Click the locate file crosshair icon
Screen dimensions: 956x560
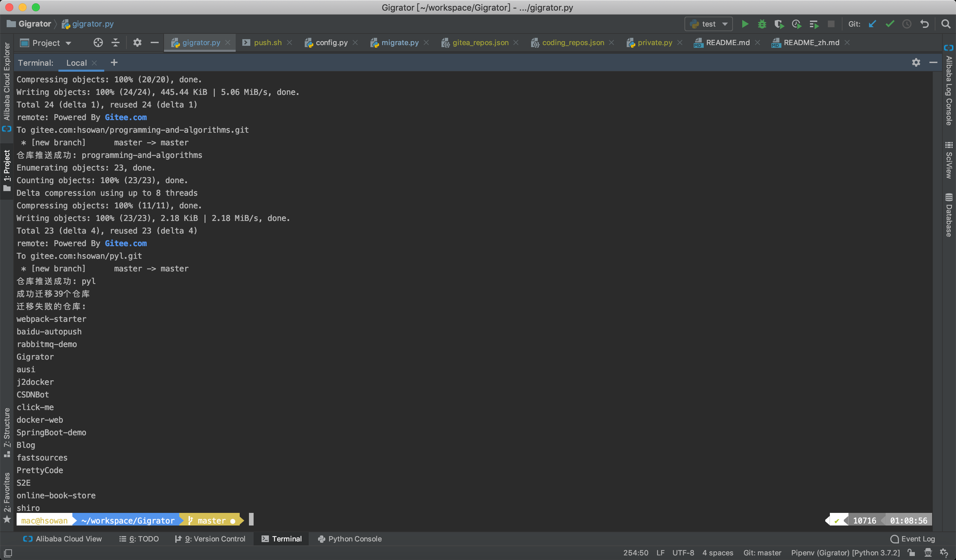[98, 42]
